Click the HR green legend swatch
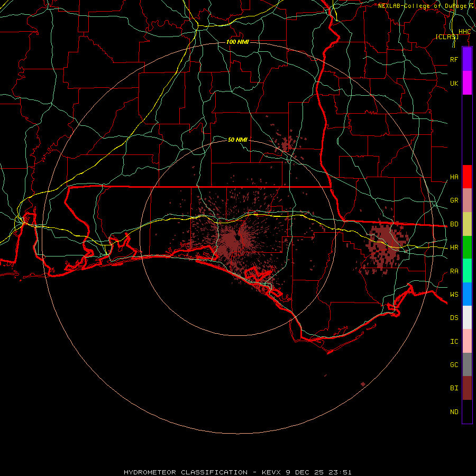This screenshot has height=476, width=476. pyautogui.click(x=467, y=248)
